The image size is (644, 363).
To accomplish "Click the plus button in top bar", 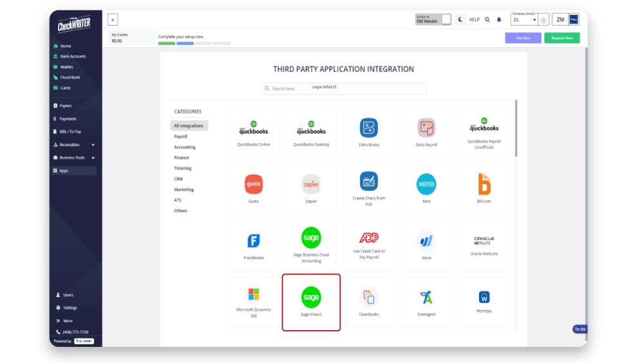I will [x=113, y=19].
